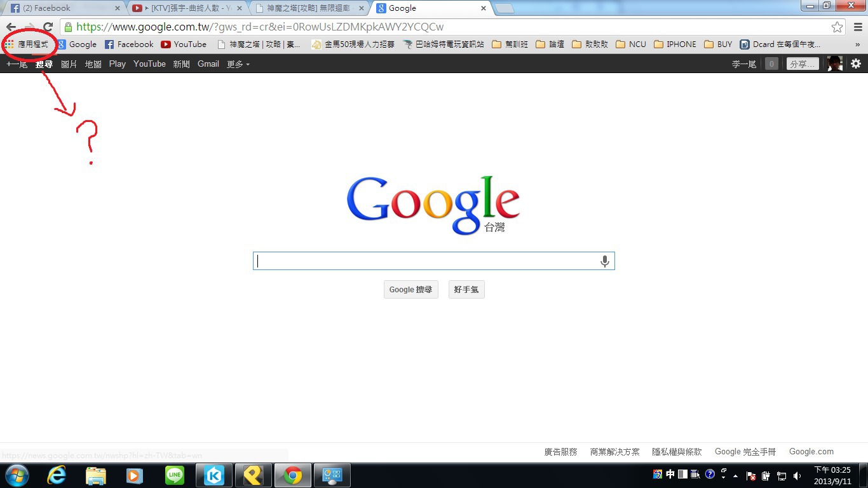The height and width of the screenshot is (488, 868).
Task: Launch Internet Explorer from taskbar
Action: point(57,475)
